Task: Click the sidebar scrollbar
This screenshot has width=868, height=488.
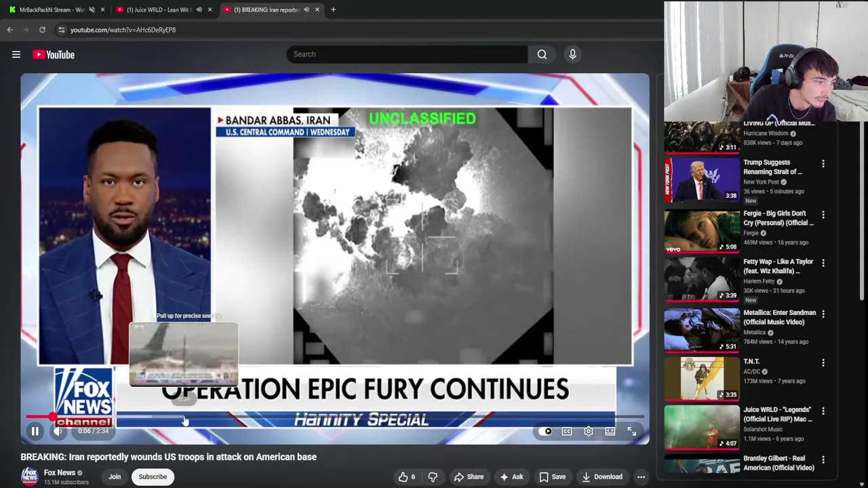Action: (862, 210)
